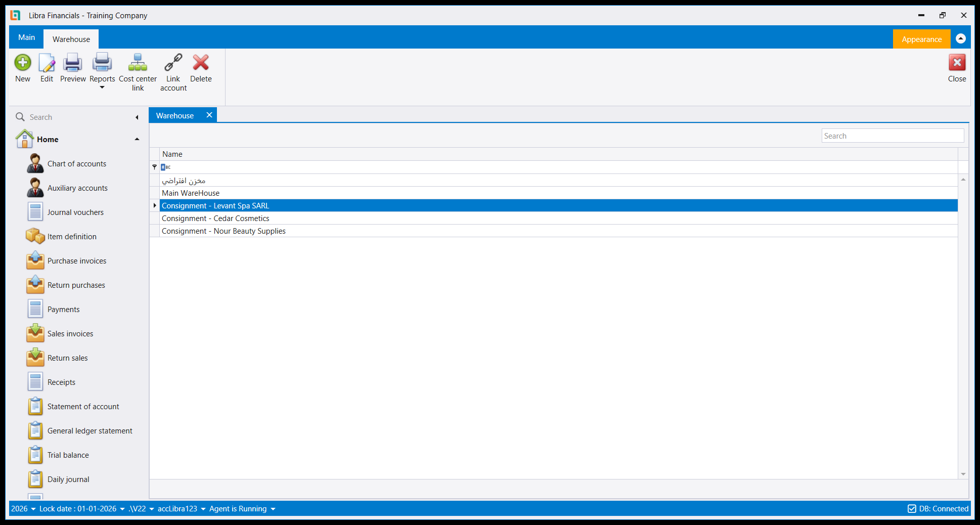
Task: Open the Preview printer icon
Action: [73, 63]
